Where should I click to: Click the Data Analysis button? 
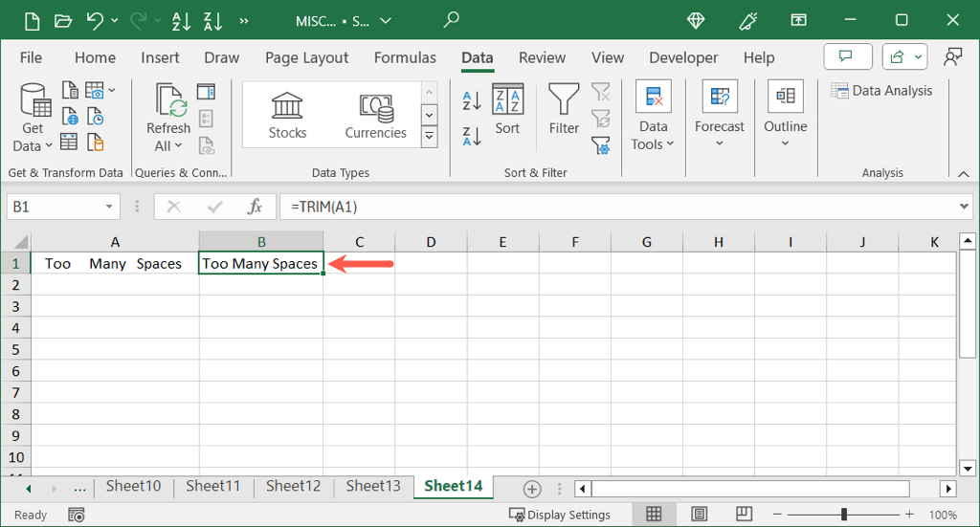pyautogui.click(x=881, y=91)
